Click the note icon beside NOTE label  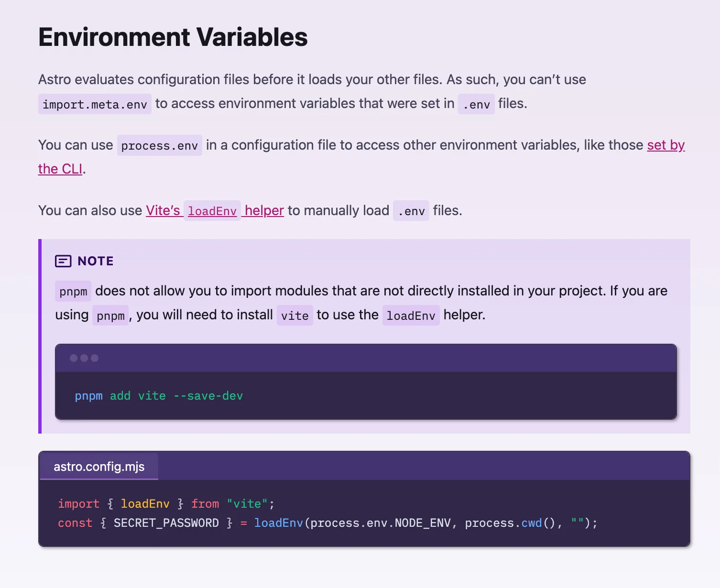click(x=63, y=261)
